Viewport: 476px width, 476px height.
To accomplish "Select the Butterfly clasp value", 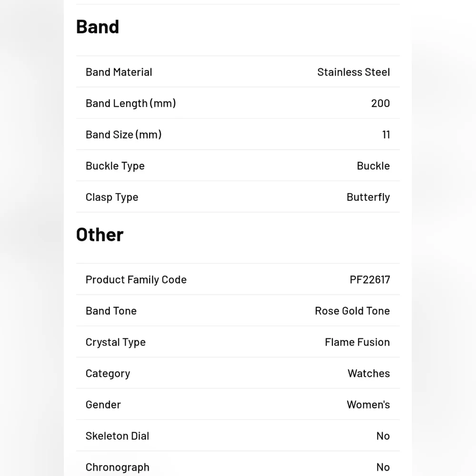I will (368, 198).
